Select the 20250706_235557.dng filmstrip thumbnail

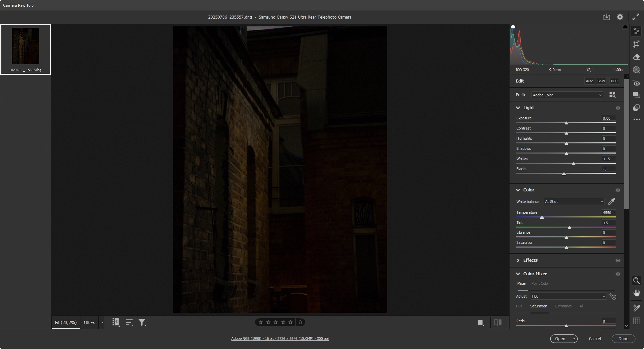(x=25, y=49)
